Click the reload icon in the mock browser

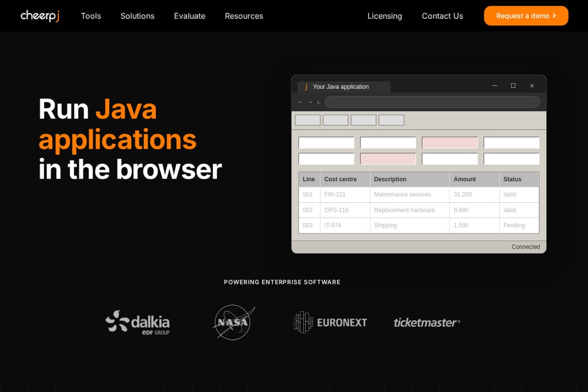point(319,102)
